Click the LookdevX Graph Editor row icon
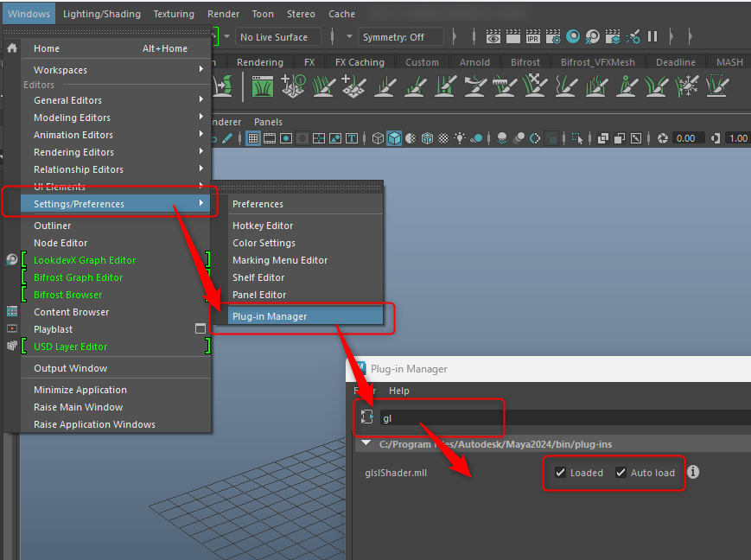Image resolution: width=751 pixels, height=560 pixels. point(12,260)
